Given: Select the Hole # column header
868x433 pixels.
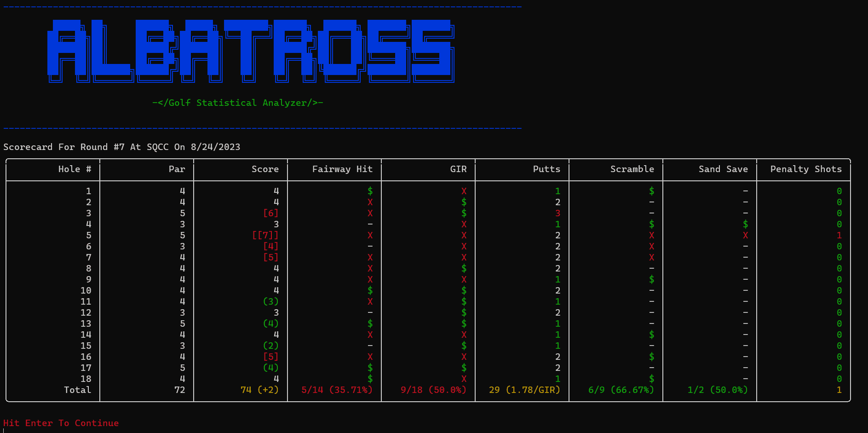Looking at the screenshot, I should 75,169.
